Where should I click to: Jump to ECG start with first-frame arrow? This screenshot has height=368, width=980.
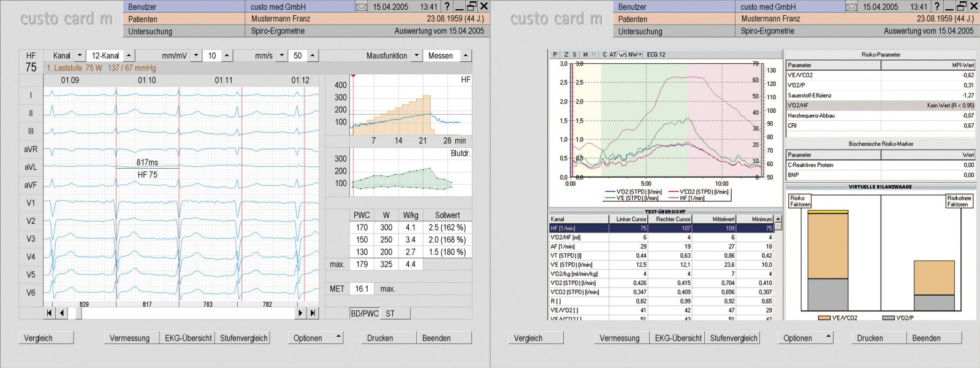[49, 313]
